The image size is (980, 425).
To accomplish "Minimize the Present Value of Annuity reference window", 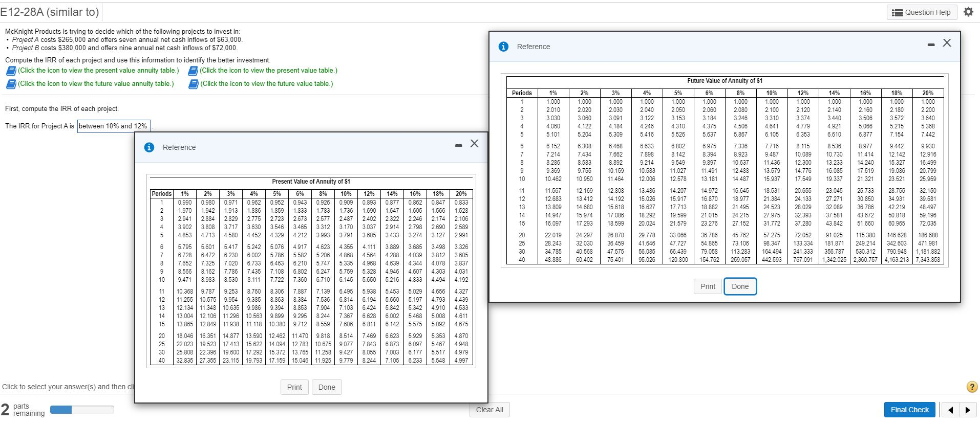I will click(x=459, y=145).
